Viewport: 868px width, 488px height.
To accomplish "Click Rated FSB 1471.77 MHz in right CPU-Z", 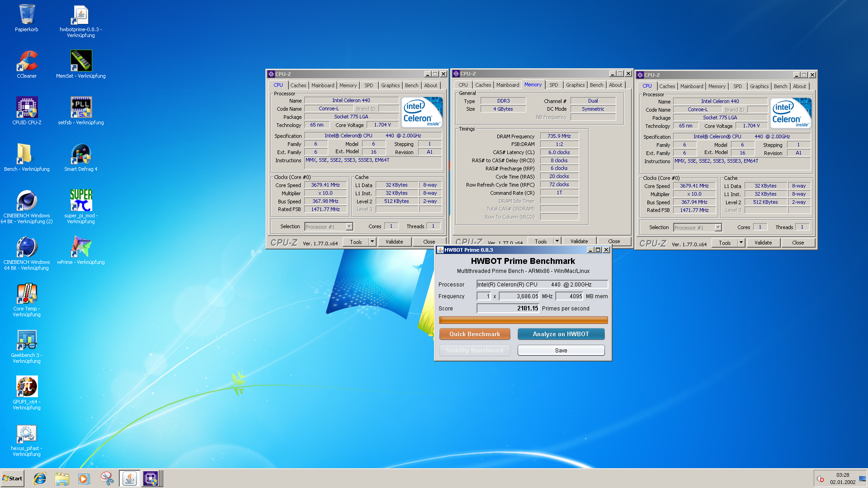I will click(x=694, y=211).
